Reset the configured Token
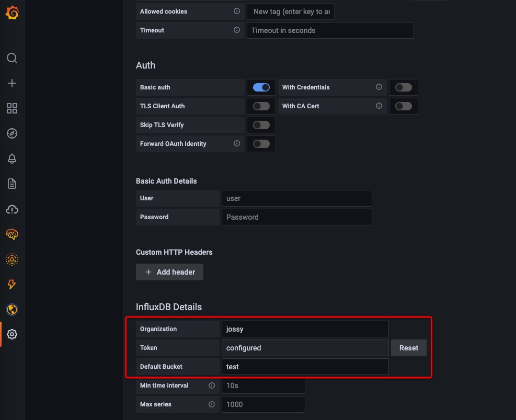Image resolution: width=516 pixels, height=420 pixels. 409,348
